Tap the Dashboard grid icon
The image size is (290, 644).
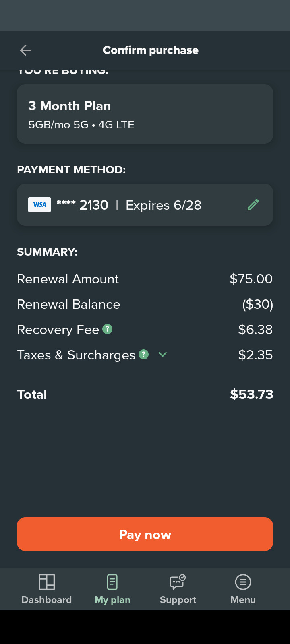tap(47, 582)
